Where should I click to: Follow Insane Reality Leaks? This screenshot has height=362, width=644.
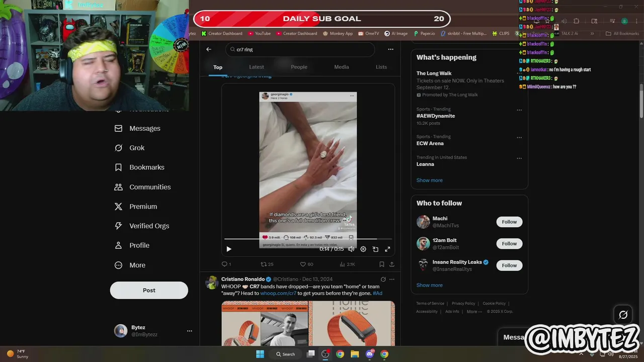click(x=509, y=265)
